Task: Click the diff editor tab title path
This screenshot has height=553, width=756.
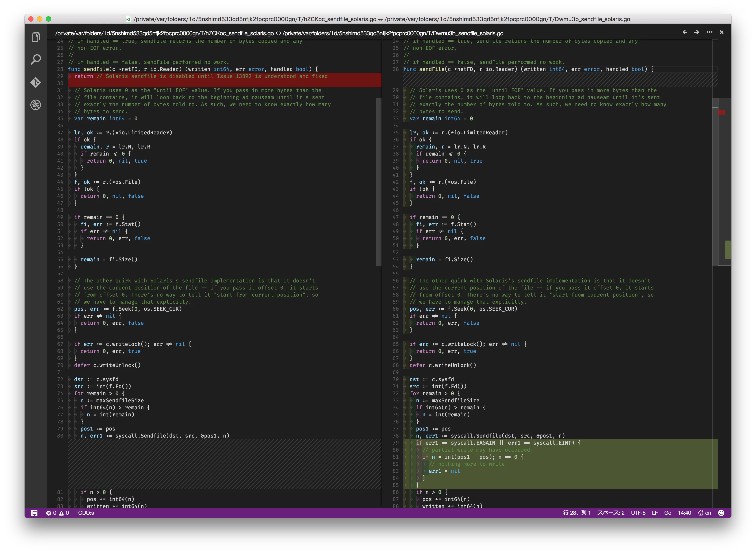Action: 279,33
